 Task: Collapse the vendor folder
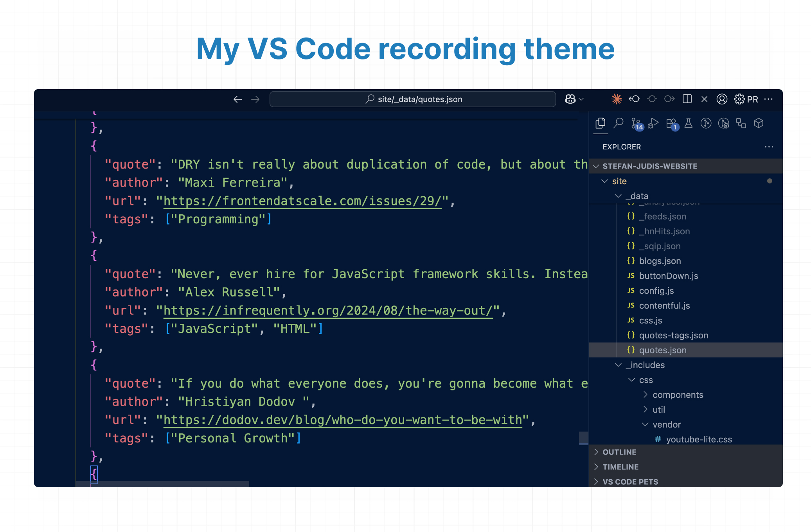tap(686, 424)
